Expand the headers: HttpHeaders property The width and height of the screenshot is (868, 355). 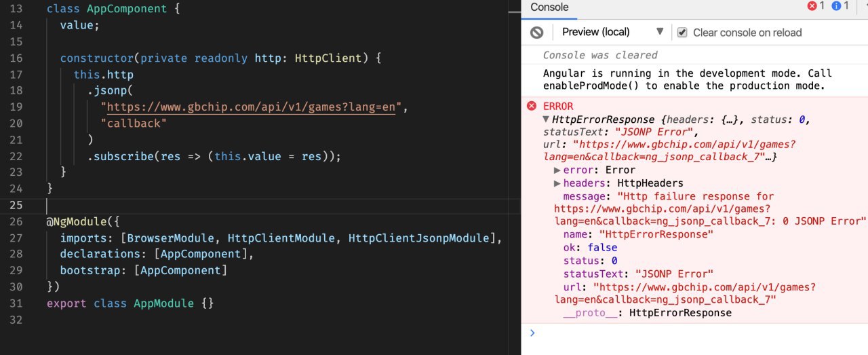click(558, 183)
